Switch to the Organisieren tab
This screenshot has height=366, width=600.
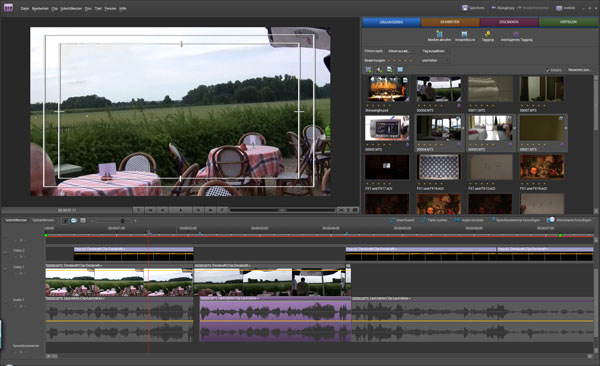point(391,22)
